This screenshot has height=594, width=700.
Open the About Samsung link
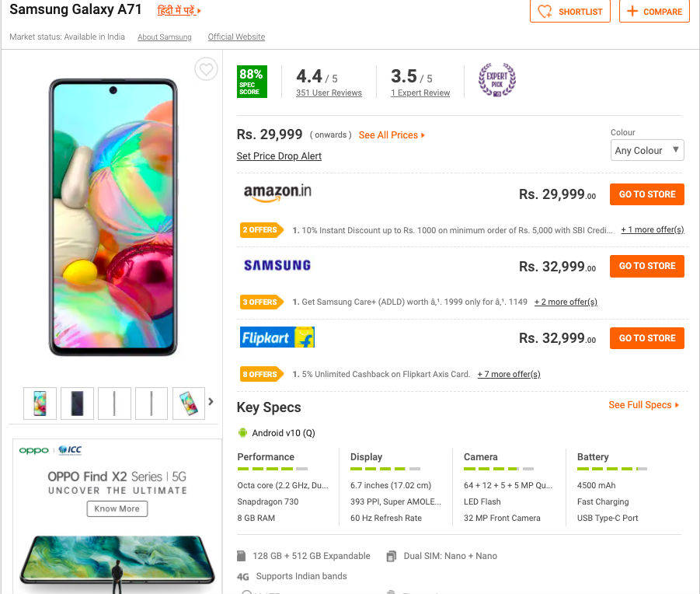click(x=164, y=37)
